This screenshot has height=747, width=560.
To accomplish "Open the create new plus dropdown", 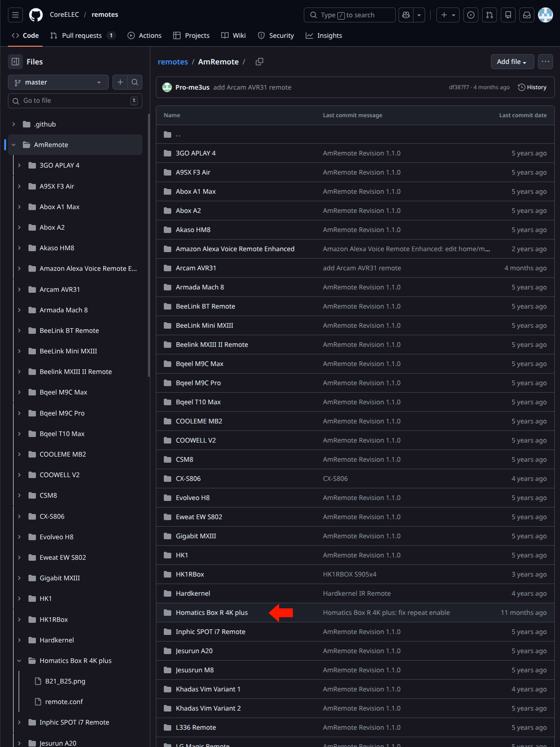I will (x=448, y=15).
